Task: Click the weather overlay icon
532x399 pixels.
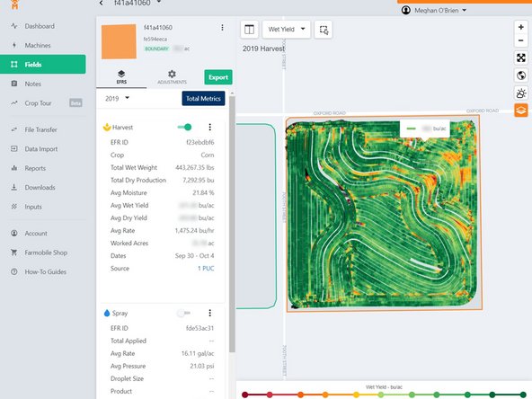Action: coord(521,93)
